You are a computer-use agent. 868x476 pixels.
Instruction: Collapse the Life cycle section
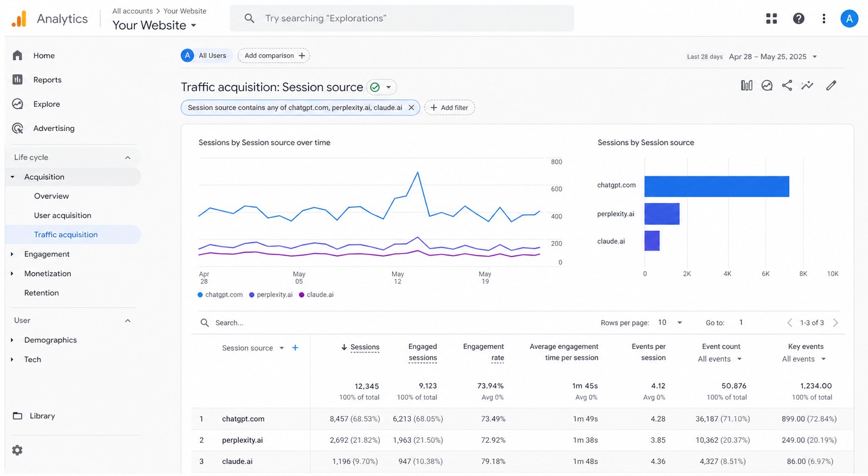[128, 157]
